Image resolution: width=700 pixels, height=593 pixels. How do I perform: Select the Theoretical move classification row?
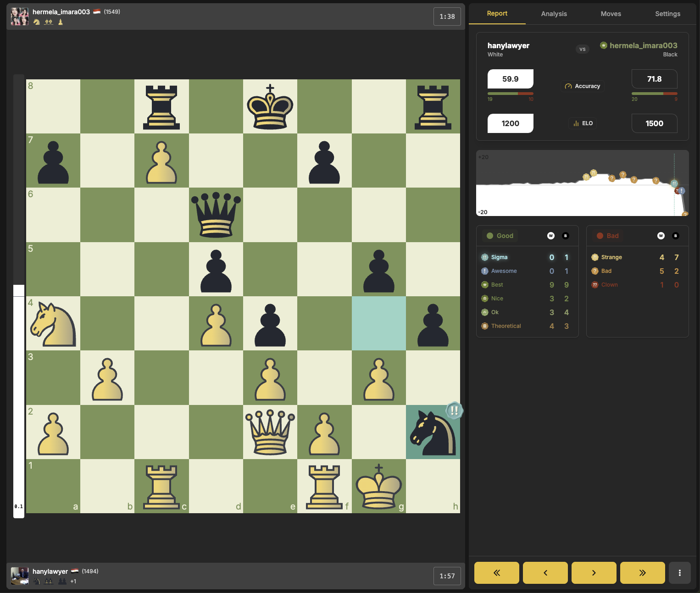(506, 326)
